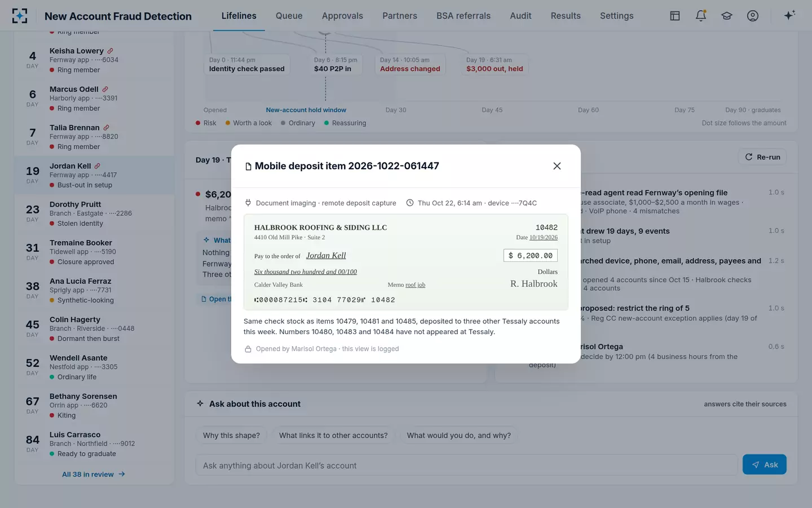This screenshot has height=508, width=812.
Task: Click the 'New-account hold window' label
Action: pos(306,110)
